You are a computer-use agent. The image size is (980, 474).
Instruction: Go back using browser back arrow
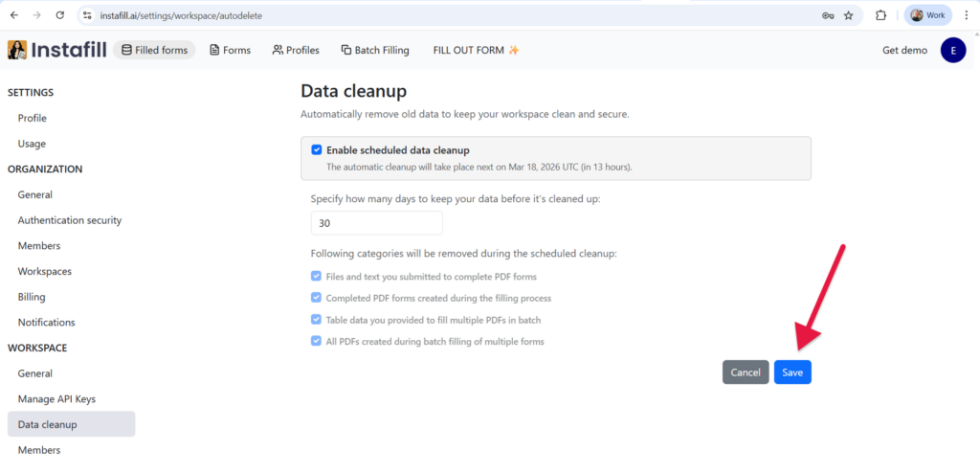[13, 15]
